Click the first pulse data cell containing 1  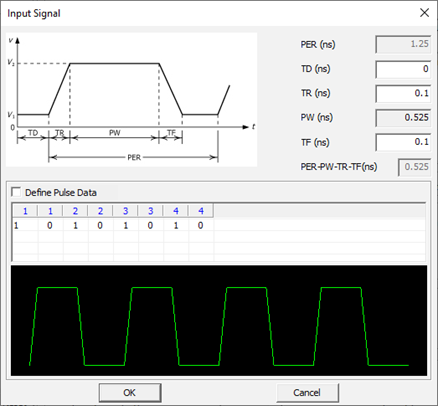coord(25,226)
